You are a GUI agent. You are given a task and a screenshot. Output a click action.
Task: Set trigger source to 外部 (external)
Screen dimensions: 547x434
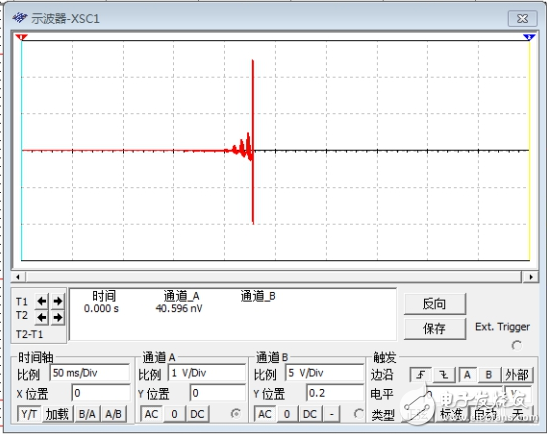coord(517,375)
